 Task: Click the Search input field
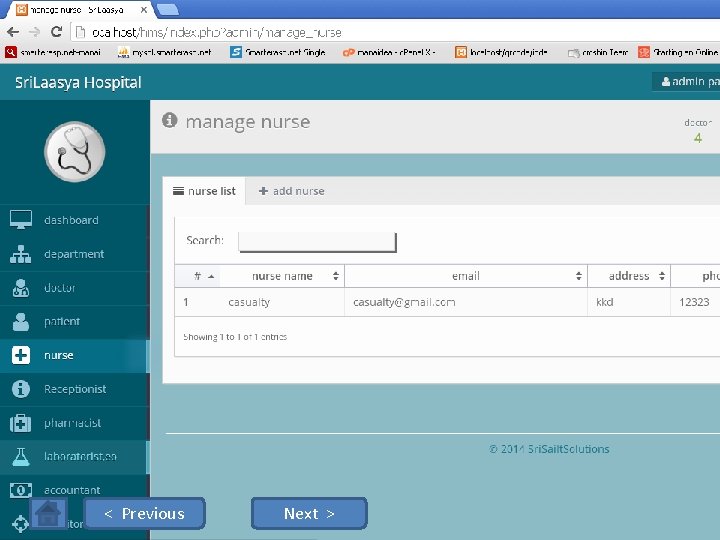[x=317, y=242]
